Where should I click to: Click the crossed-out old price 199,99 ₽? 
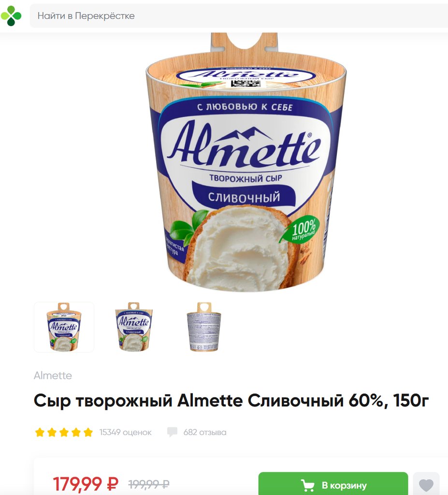tap(149, 483)
